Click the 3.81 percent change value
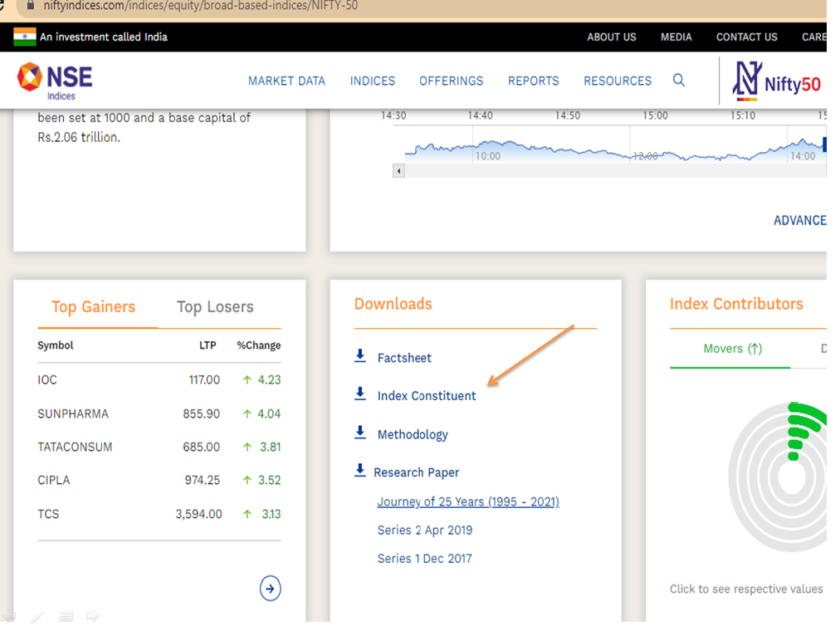840x626 pixels. (x=271, y=447)
